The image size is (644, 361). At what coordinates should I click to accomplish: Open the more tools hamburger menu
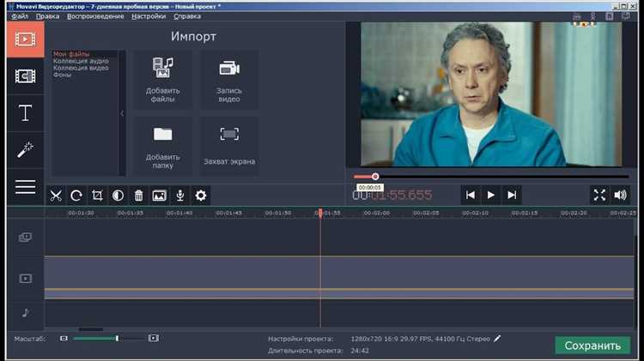coord(26,187)
